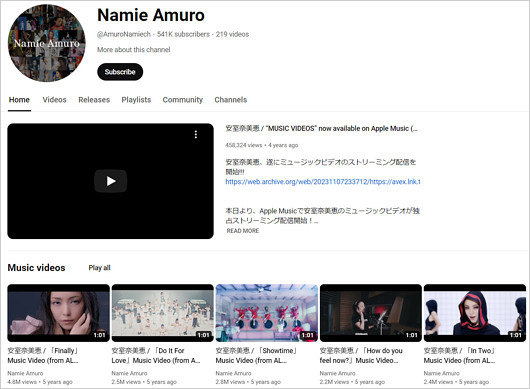Image resolution: width=530 pixels, height=389 pixels.
Task: Expand description with READ MORE
Action: (x=243, y=230)
